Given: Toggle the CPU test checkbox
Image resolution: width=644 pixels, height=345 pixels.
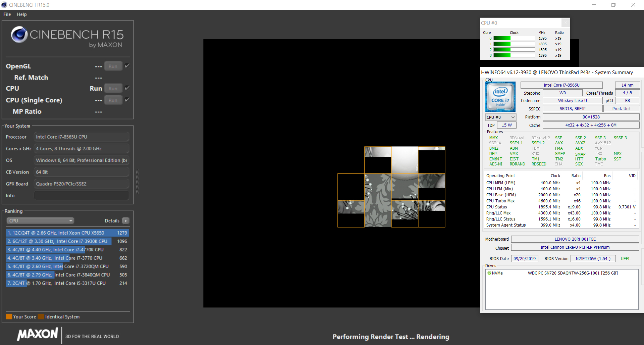Looking at the screenshot, I should [x=127, y=88].
